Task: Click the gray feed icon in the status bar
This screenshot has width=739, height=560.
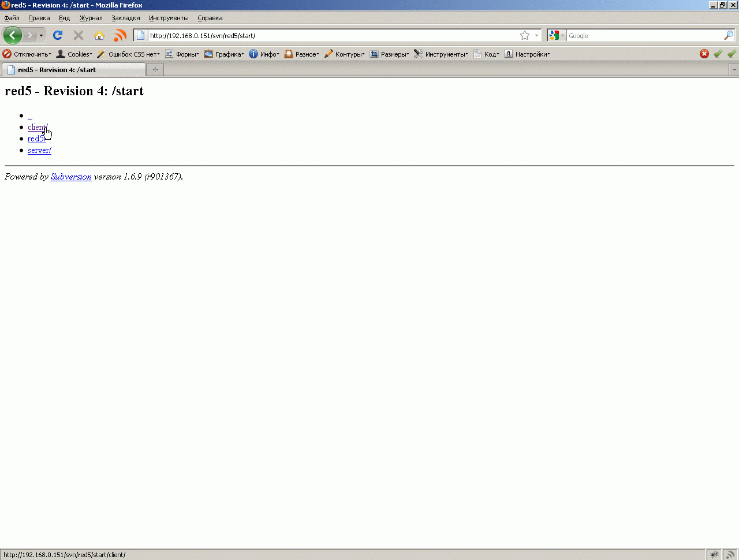Action: click(731, 555)
